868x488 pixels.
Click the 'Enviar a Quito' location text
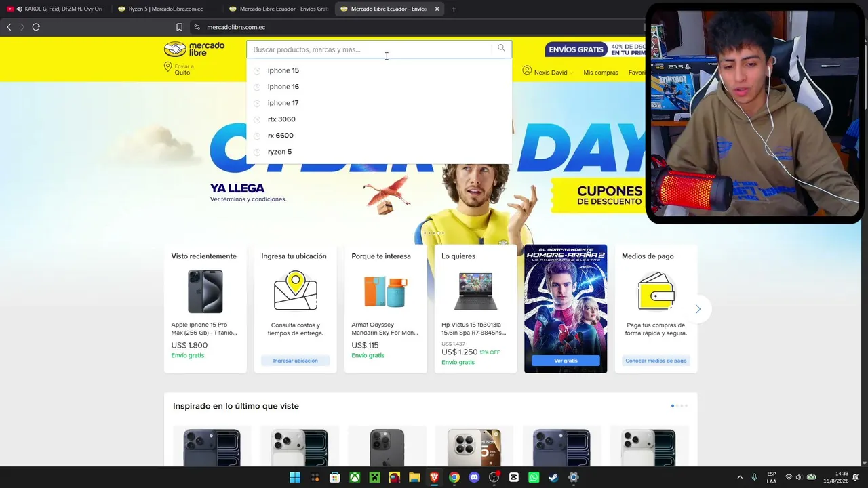pos(184,69)
